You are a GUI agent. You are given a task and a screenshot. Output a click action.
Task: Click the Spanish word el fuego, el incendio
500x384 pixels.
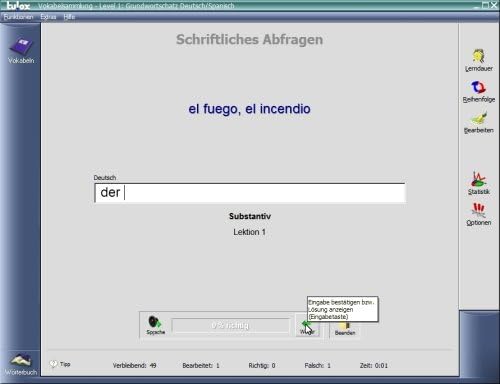[x=249, y=109]
